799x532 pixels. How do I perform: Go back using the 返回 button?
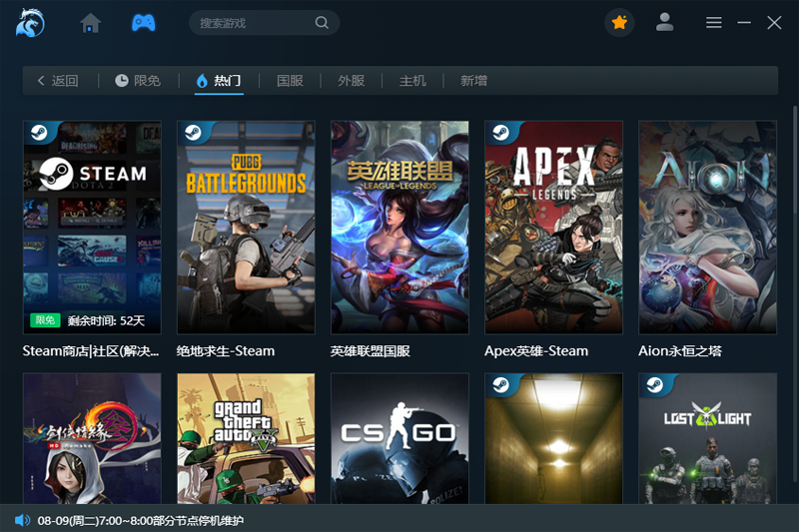(58, 81)
